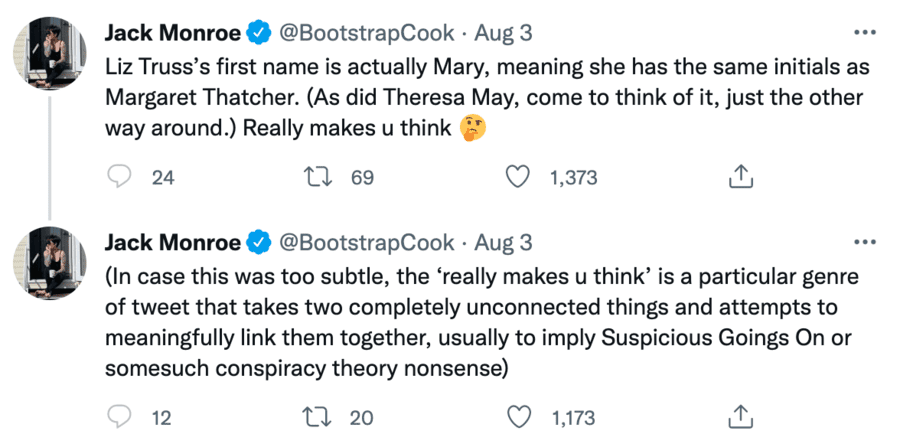Retweet the Liz Truss initials tweet
This screenshot has width=900, height=447.
point(316,178)
